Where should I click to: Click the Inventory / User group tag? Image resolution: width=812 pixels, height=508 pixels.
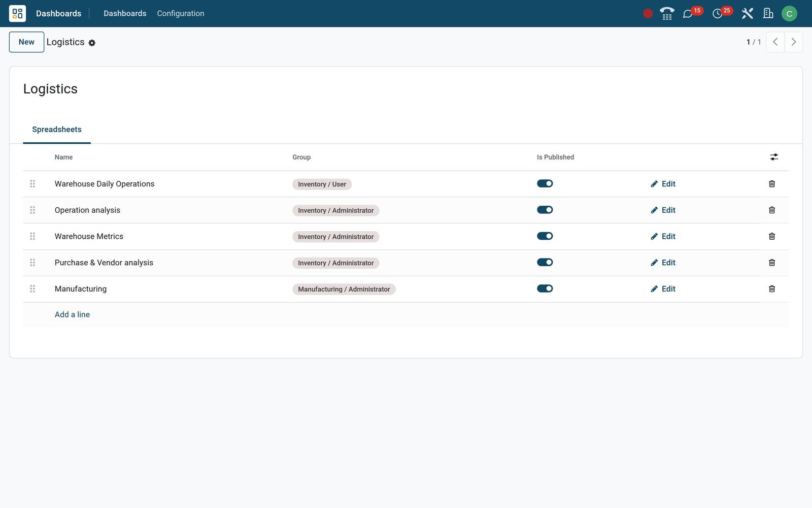point(322,184)
